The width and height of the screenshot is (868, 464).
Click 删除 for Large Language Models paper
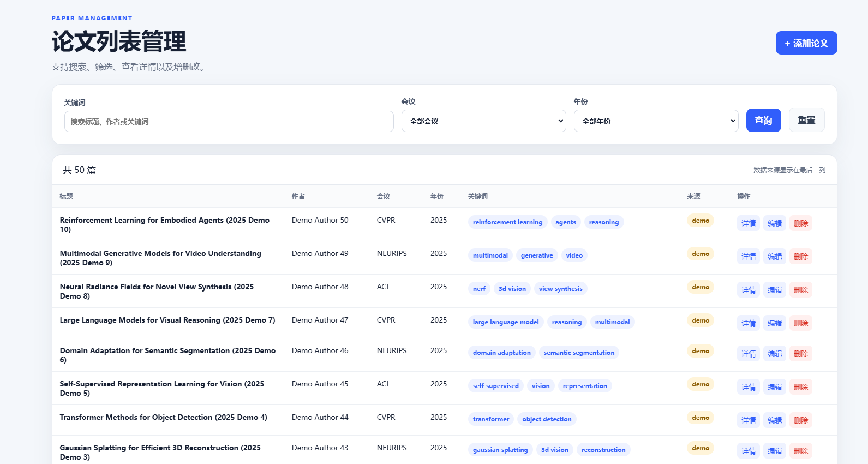coord(801,323)
